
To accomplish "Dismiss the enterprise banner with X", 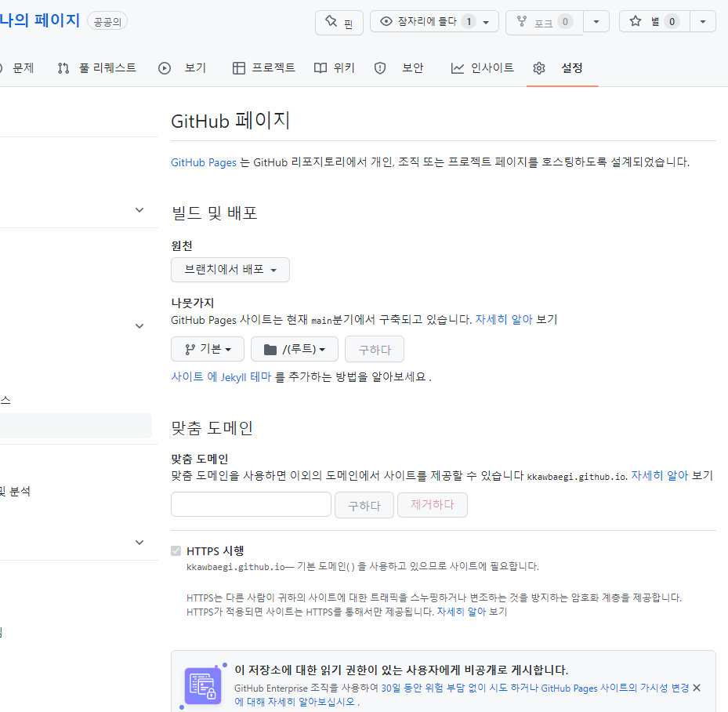I will pyautogui.click(x=697, y=688).
